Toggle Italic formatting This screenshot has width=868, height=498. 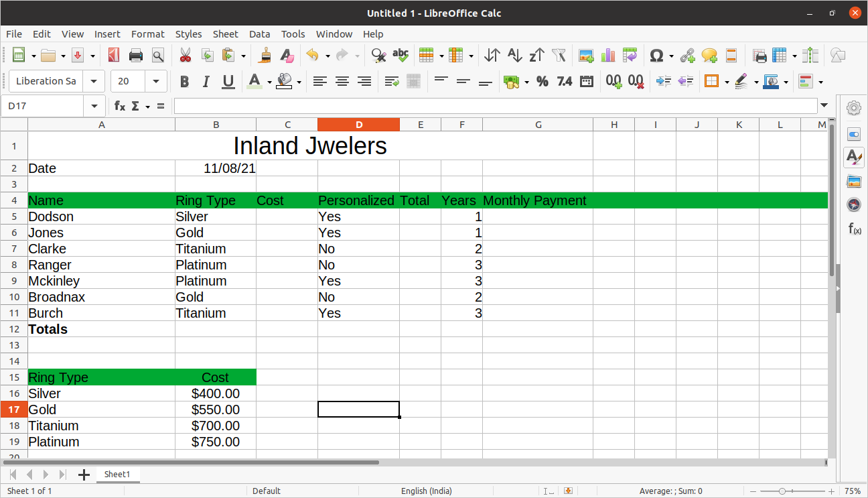206,82
